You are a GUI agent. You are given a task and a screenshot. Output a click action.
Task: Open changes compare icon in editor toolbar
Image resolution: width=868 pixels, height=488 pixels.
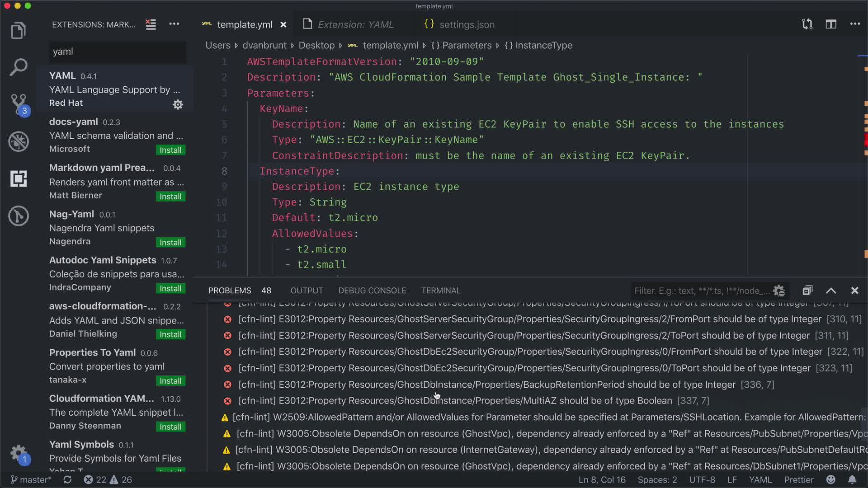[807, 24]
